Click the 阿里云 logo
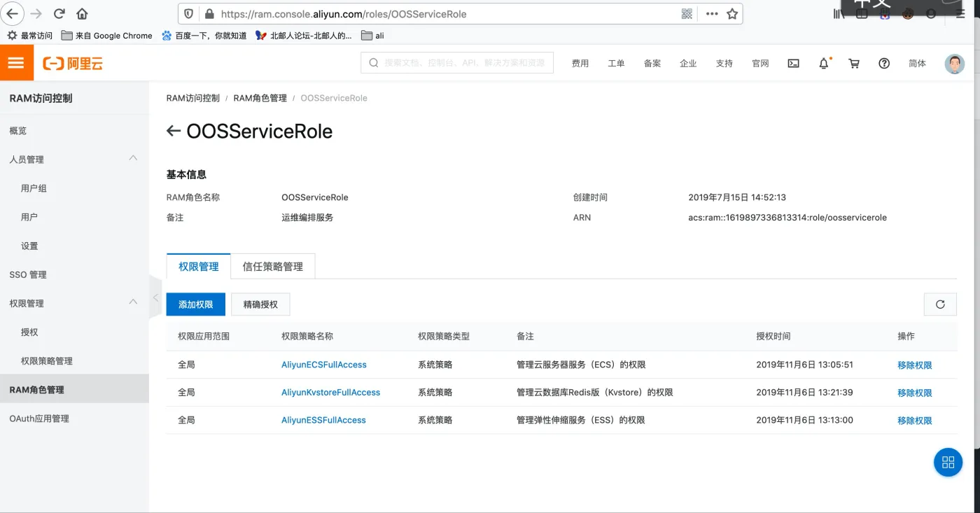 [x=73, y=64]
